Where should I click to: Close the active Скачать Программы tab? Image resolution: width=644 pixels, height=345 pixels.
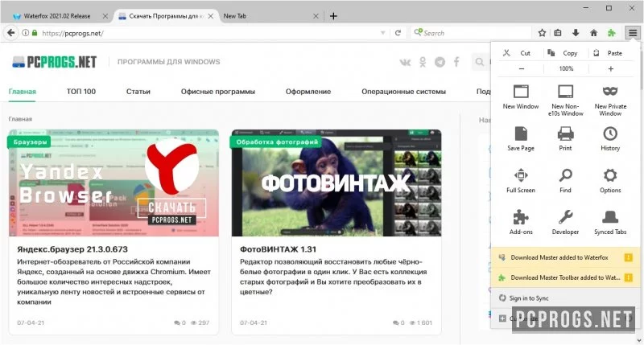coord(211,16)
